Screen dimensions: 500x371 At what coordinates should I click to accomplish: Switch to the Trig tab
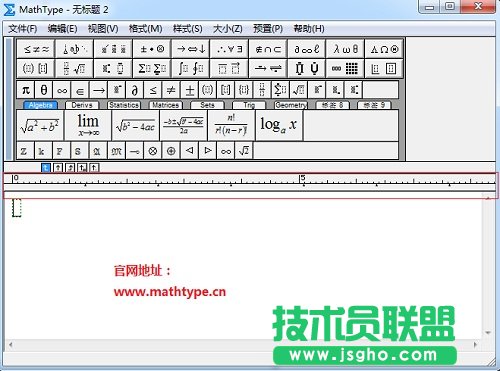click(x=249, y=105)
